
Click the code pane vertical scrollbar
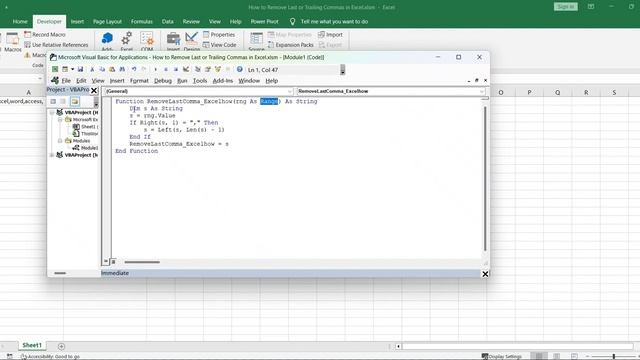coord(485,178)
